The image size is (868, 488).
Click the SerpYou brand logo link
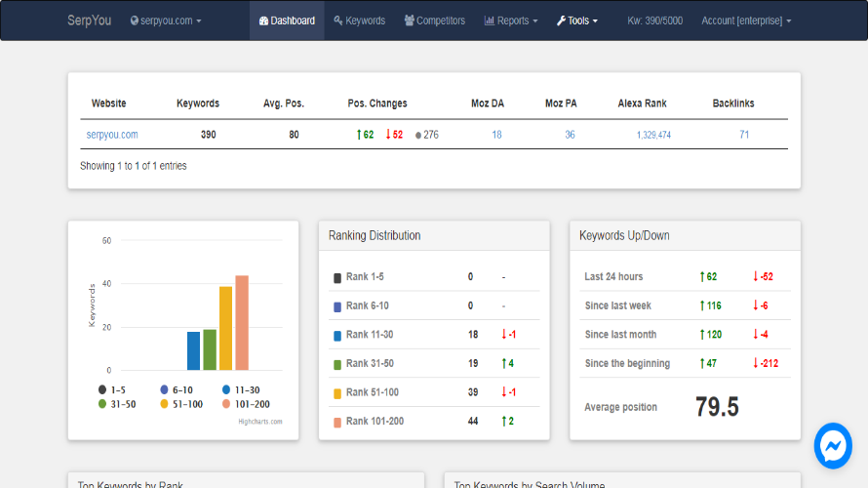(x=87, y=20)
